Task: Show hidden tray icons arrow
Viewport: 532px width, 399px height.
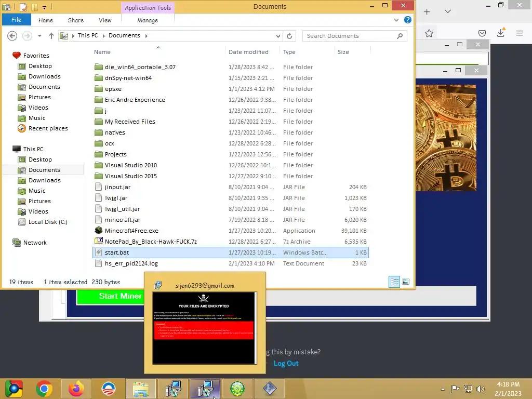Action: [443, 389]
